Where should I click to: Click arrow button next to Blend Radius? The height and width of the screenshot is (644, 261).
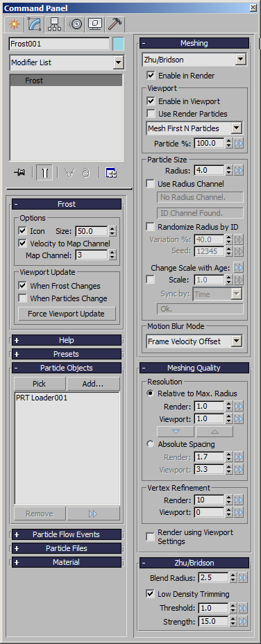pos(243,578)
